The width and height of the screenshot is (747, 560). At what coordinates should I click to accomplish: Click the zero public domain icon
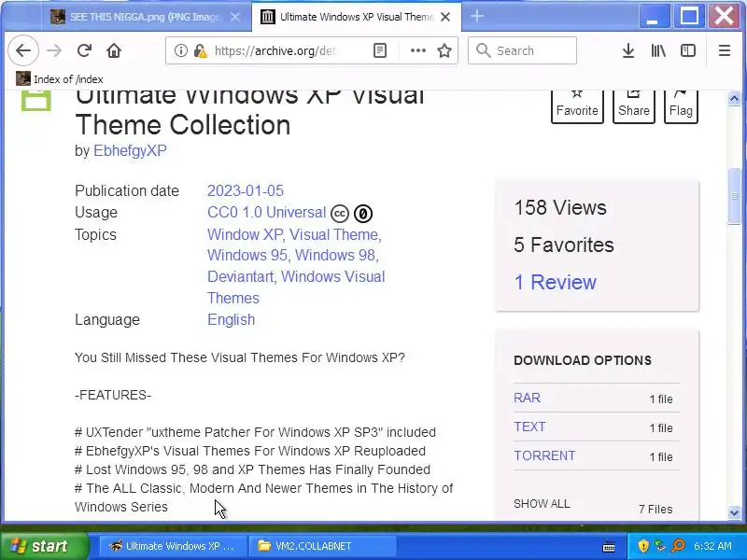tap(363, 214)
